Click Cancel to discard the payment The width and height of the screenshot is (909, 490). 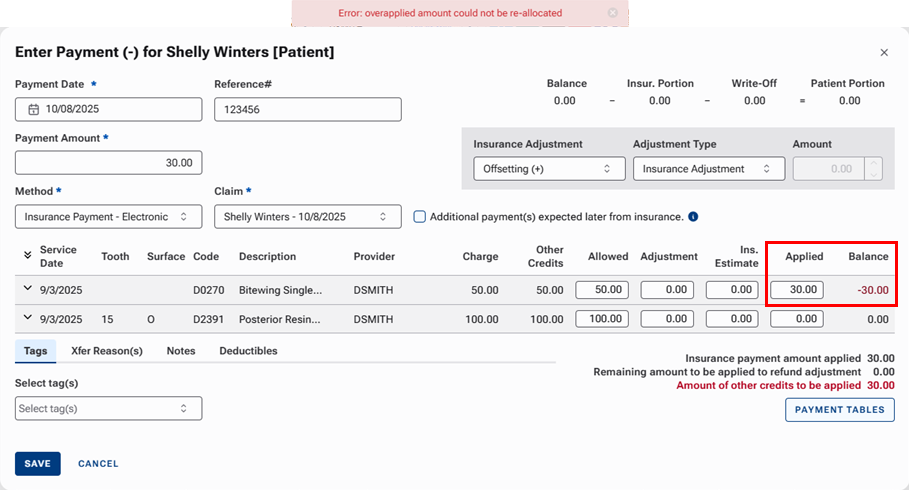pos(98,464)
